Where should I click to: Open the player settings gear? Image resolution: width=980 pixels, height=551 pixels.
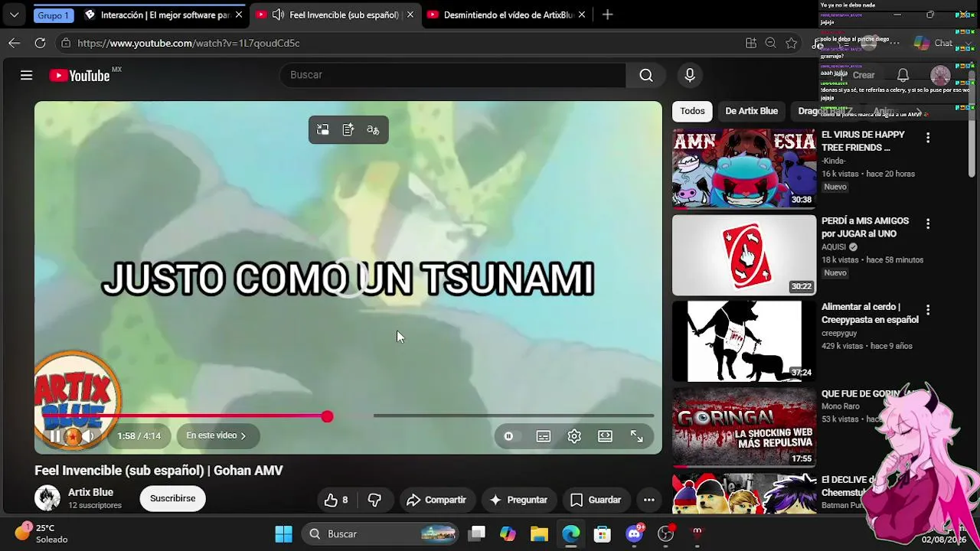tap(574, 436)
